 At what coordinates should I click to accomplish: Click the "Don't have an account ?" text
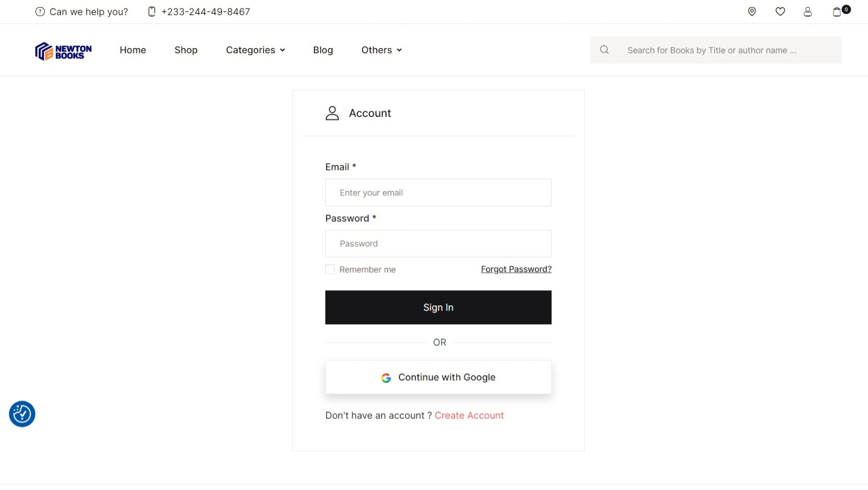378,415
